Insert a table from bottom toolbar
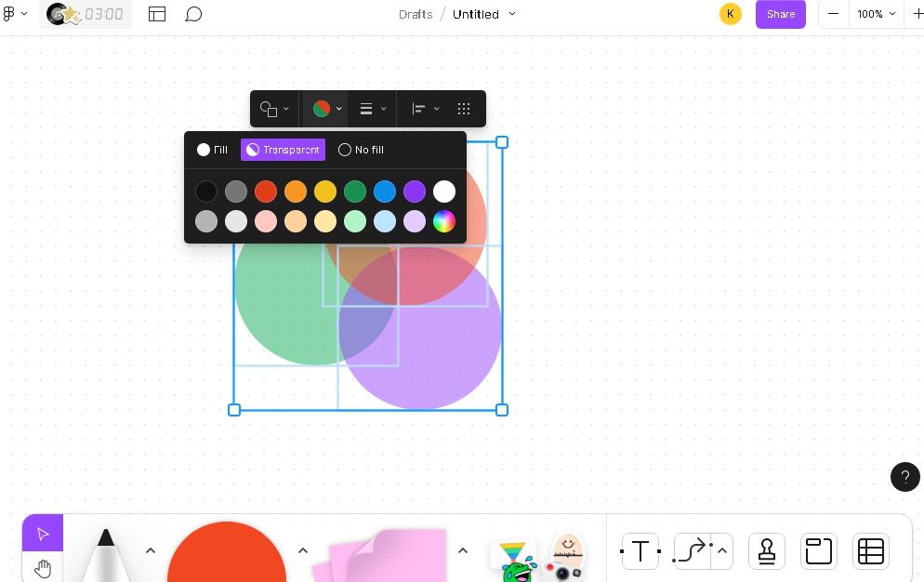The width and height of the screenshot is (924, 582). click(x=870, y=551)
